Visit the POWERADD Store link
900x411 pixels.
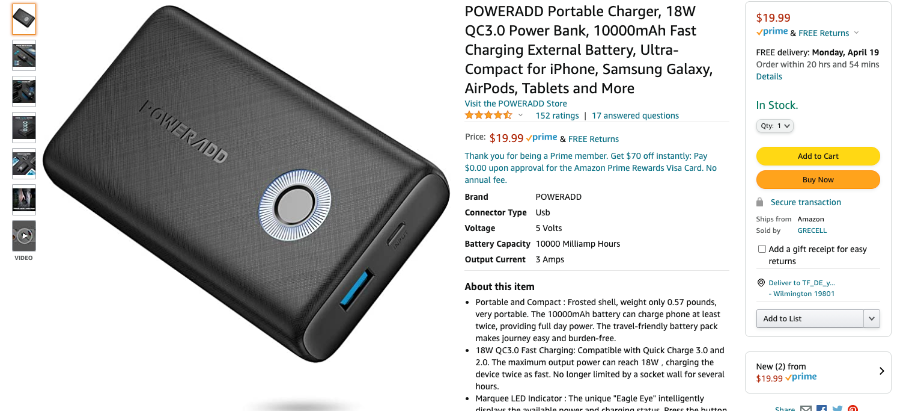(x=515, y=104)
